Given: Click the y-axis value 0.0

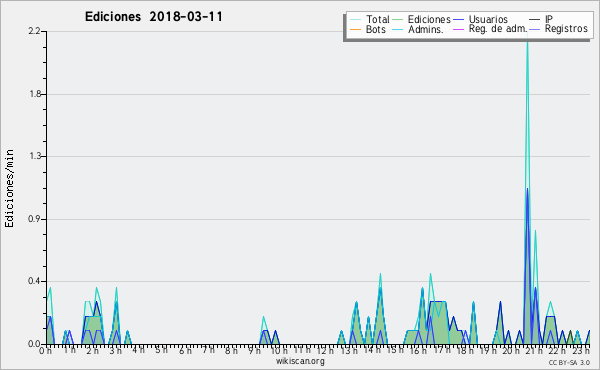Looking at the screenshot, I should 35,344.
